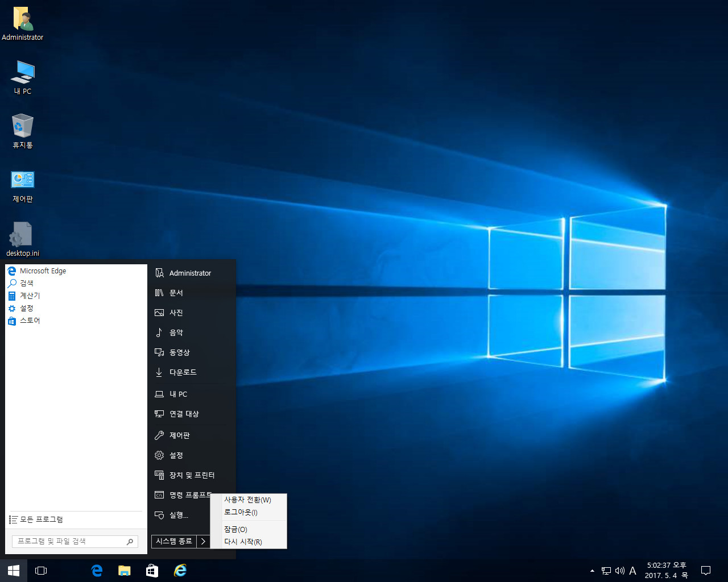The image size is (728, 582).
Task: Open the Store taskbar icon
Action: [152, 571]
